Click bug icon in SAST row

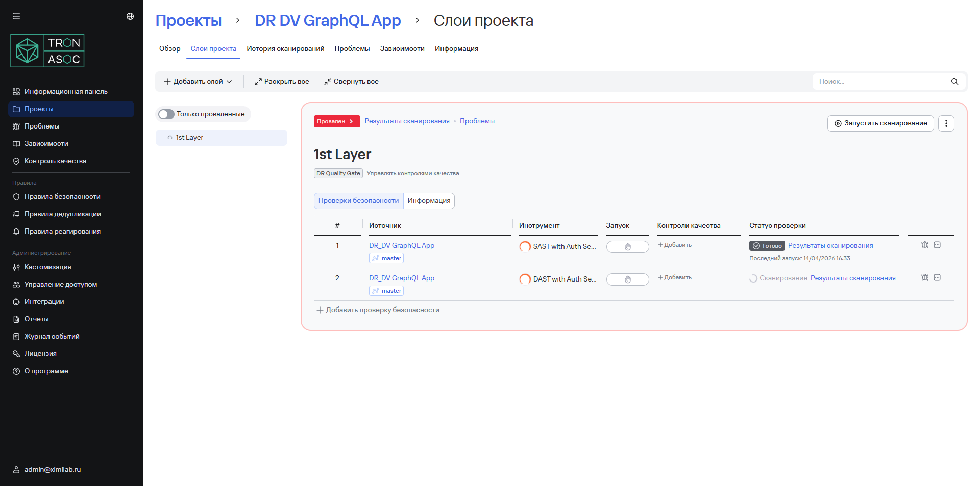coord(924,245)
